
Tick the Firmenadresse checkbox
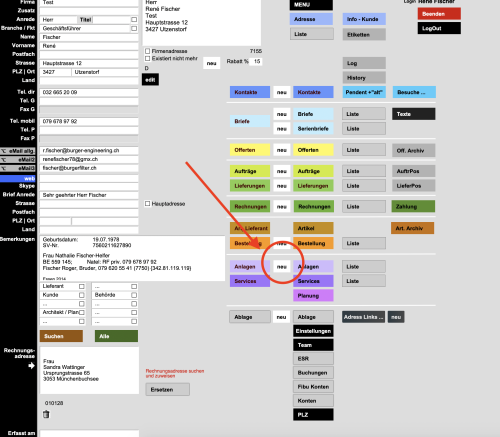(x=148, y=51)
